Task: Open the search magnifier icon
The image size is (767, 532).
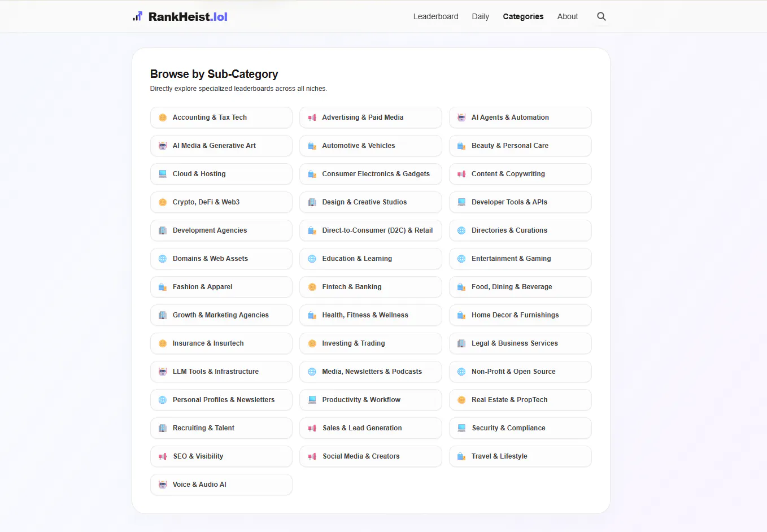Action: pos(602,16)
